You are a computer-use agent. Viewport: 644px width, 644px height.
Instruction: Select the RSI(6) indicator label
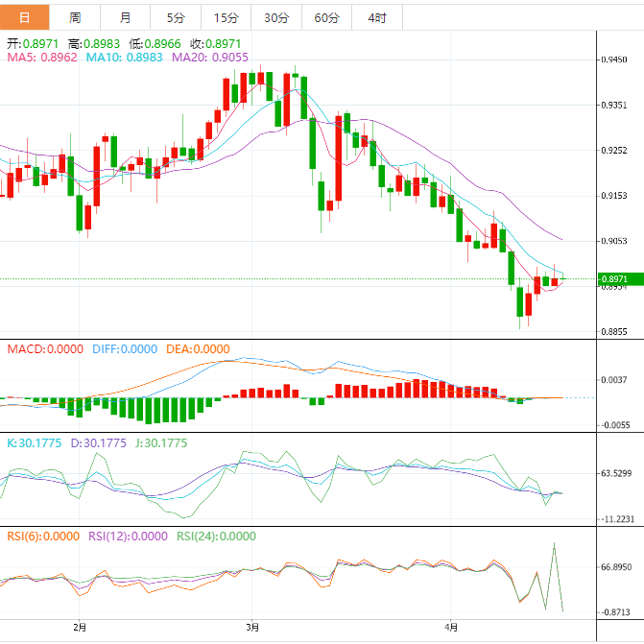pyautogui.click(x=43, y=537)
